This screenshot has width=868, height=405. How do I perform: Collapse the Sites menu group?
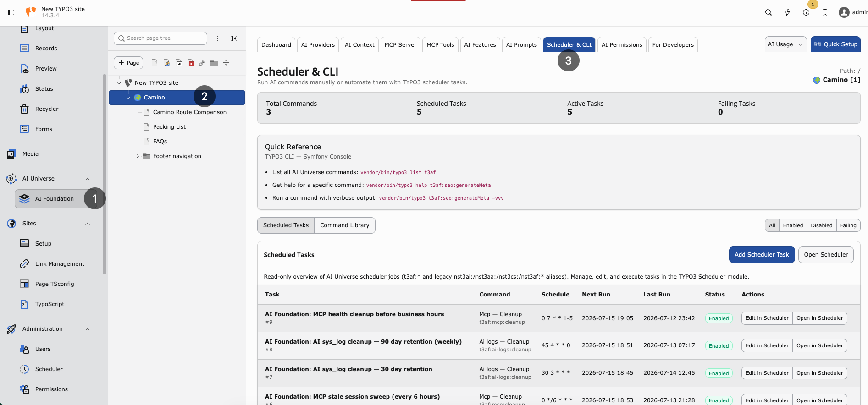pyautogui.click(x=88, y=224)
